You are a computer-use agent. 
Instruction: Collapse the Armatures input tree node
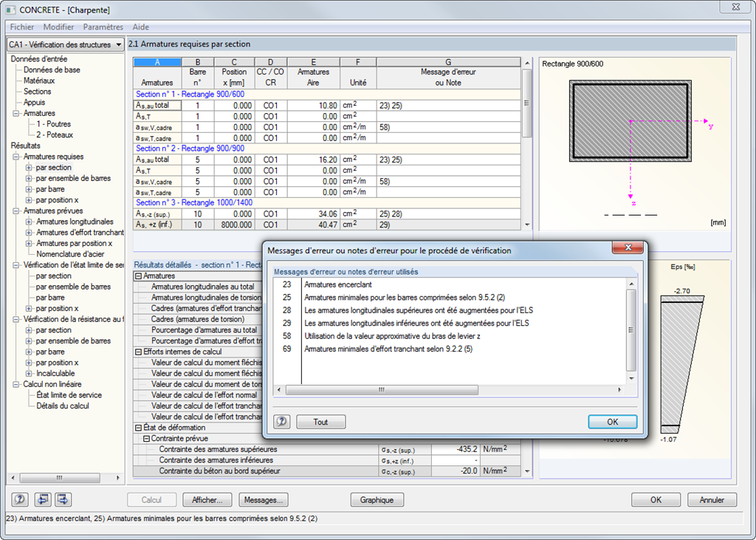16,114
